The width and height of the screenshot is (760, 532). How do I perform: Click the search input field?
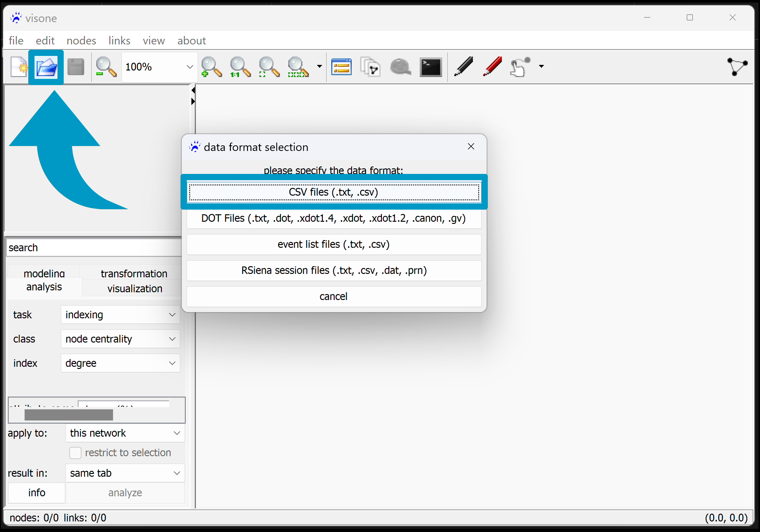click(x=94, y=248)
